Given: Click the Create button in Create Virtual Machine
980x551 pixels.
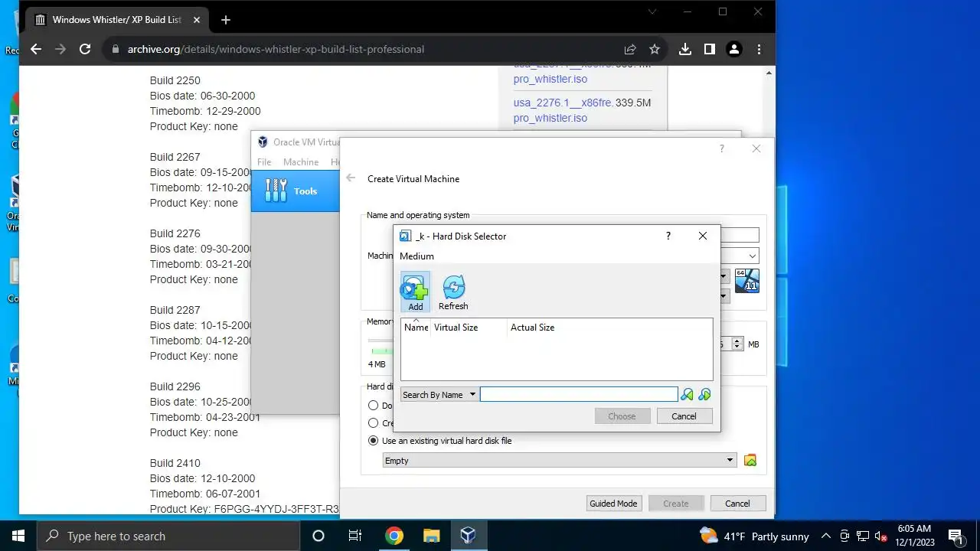Looking at the screenshot, I should pyautogui.click(x=675, y=504).
